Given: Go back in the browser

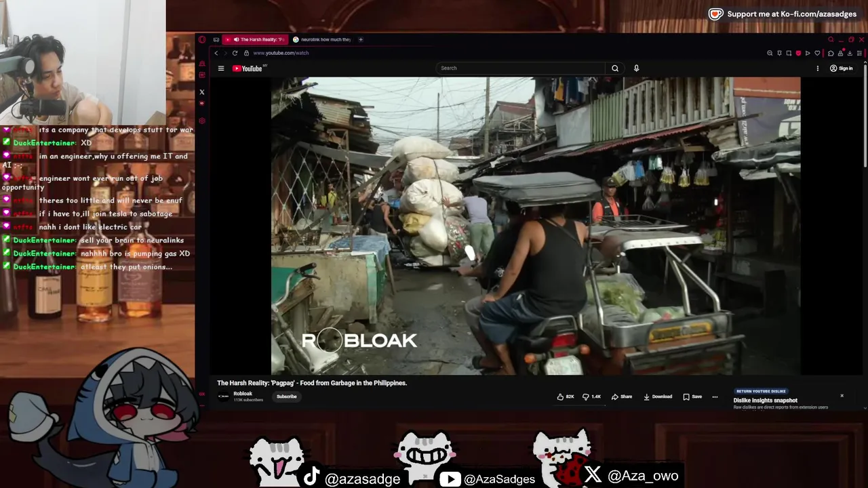Looking at the screenshot, I should coord(216,53).
